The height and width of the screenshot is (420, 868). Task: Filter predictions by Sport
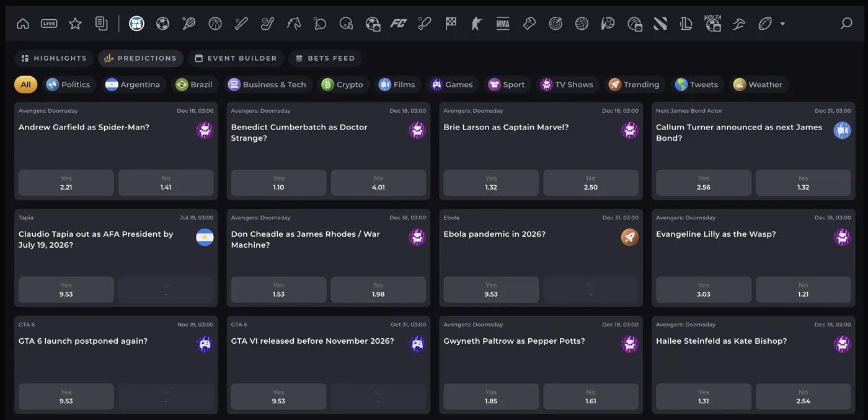coord(507,84)
